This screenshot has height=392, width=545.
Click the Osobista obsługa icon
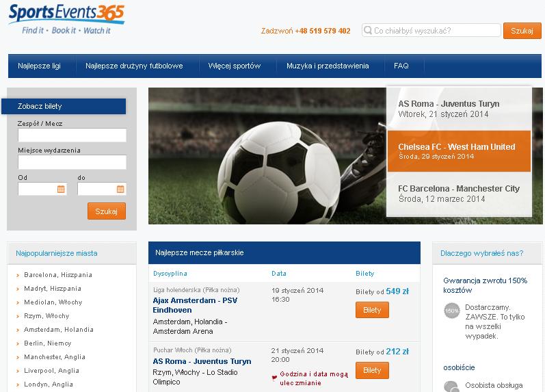coord(452,387)
